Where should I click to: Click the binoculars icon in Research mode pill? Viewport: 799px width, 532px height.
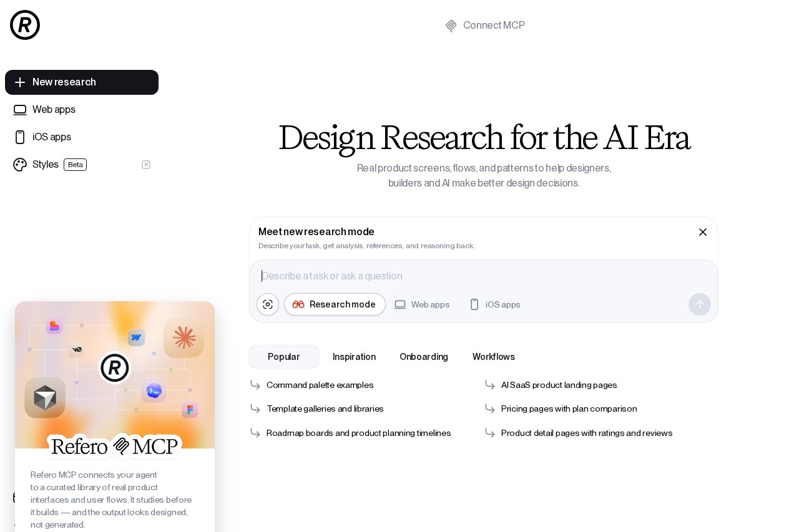pos(298,304)
